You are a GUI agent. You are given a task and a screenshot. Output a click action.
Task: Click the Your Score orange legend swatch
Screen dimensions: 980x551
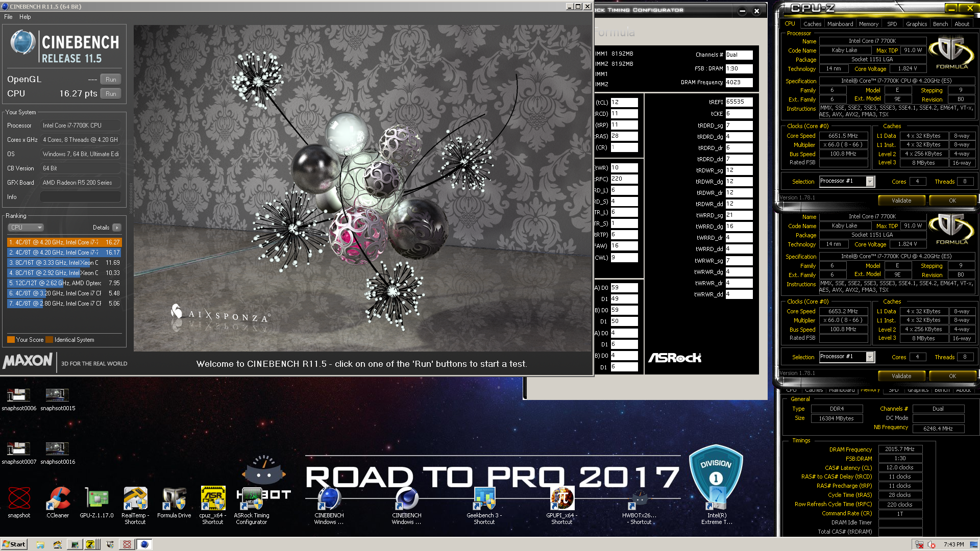[11, 340]
